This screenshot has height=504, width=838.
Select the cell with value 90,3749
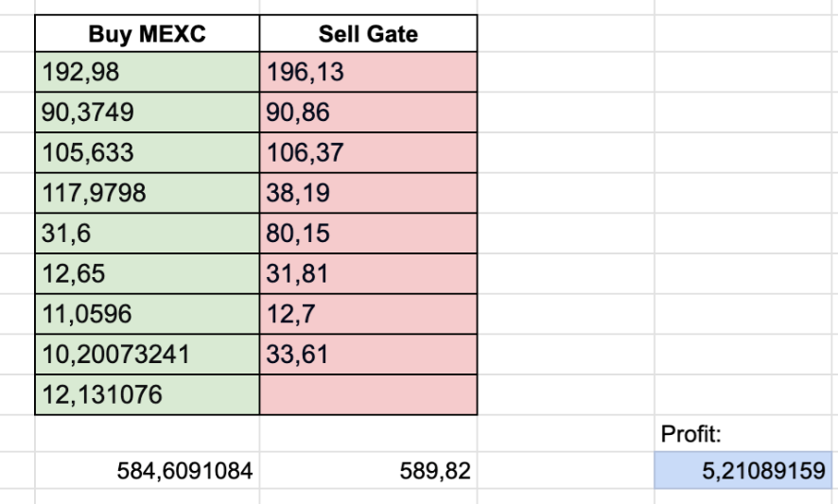click(x=147, y=113)
